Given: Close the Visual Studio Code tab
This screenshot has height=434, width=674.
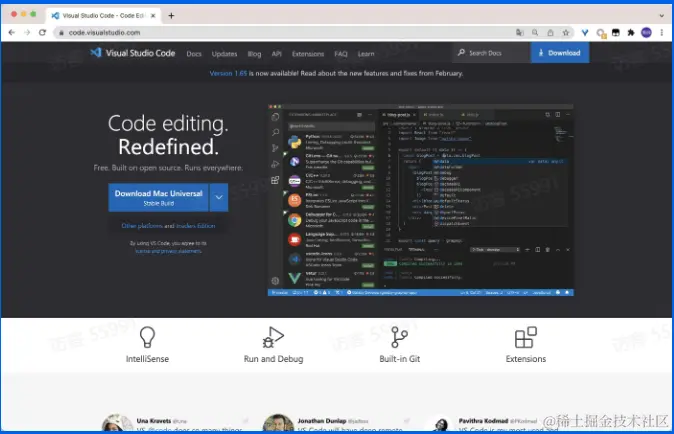Looking at the screenshot, I should (153, 15).
